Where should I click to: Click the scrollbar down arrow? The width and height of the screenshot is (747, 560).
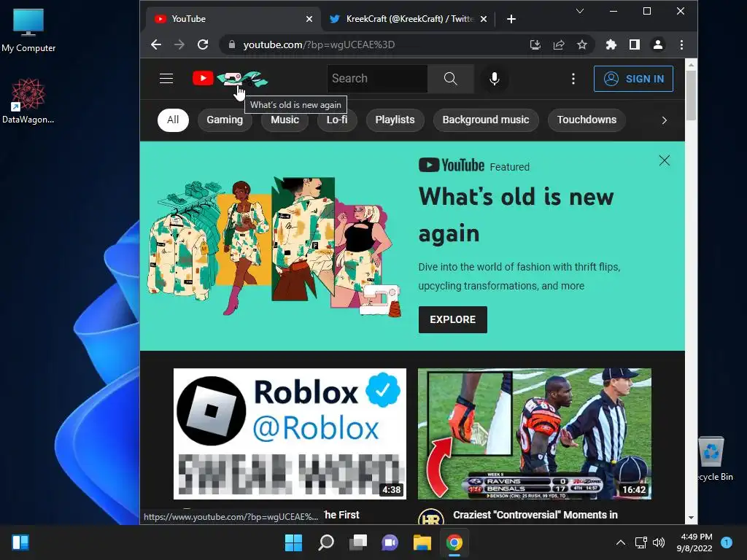(x=691, y=518)
